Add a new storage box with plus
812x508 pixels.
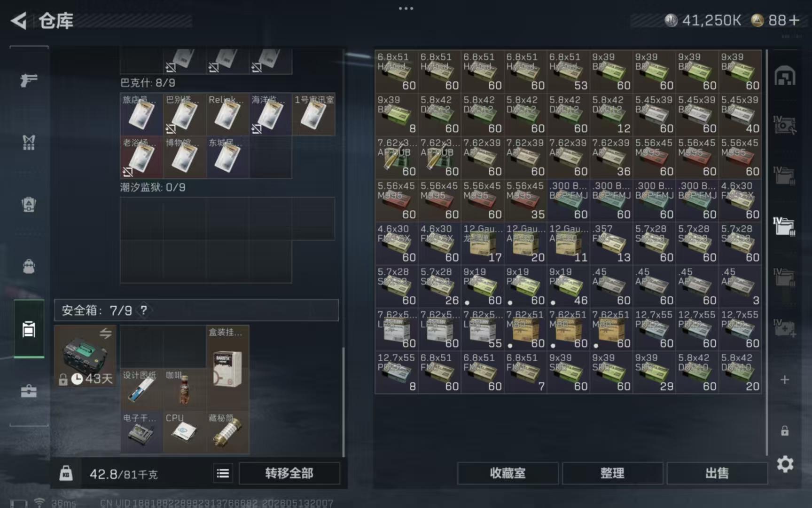[785, 380]
